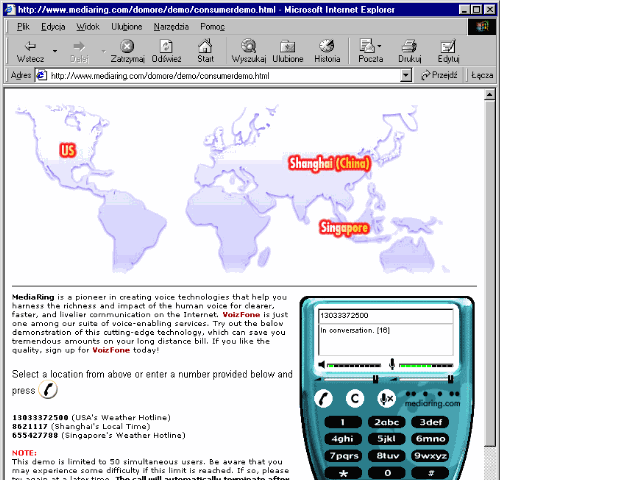Open the Ulubione menu in menu bar
The width and height of the screenshot is (640, 480).
pyautogui.click(x=127, y=27)
